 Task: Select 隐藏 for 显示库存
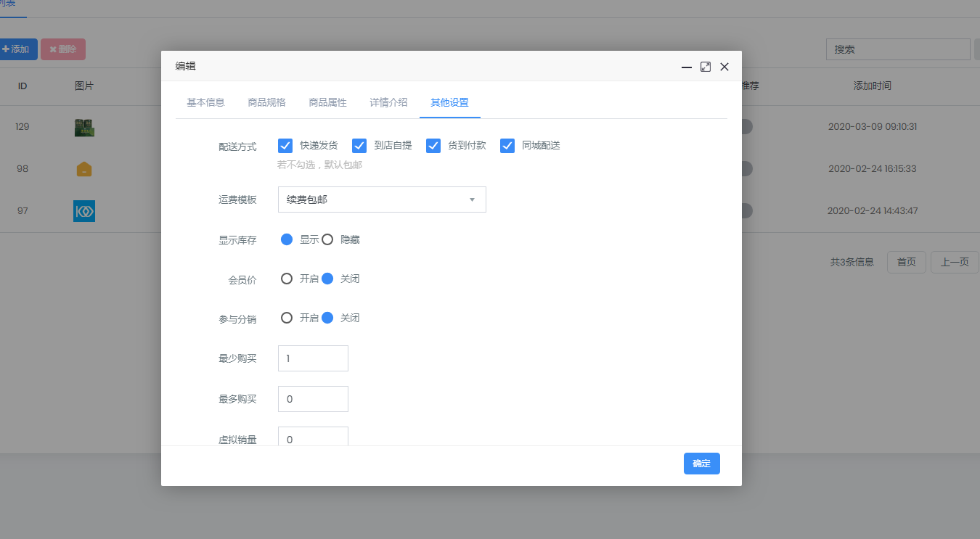[327, 239]
